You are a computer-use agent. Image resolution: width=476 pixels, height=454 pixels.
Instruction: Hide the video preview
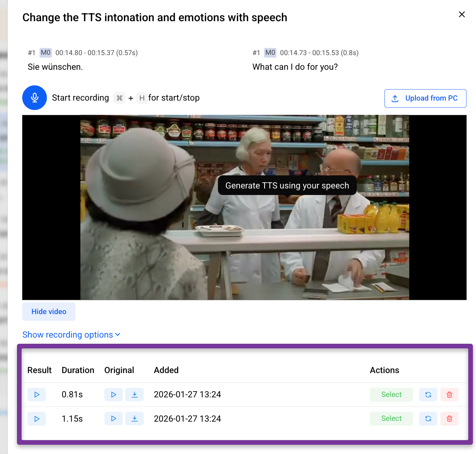click(x=49, y=311)
